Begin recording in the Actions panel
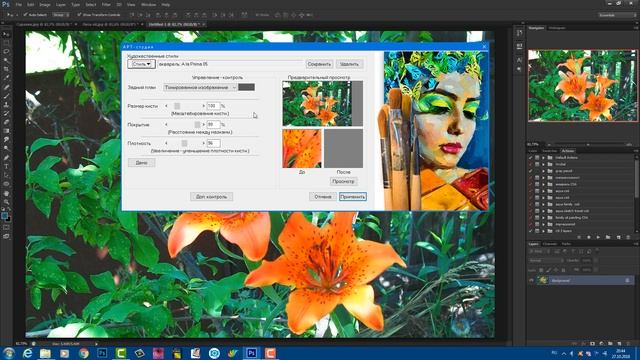Viewport: 640px width, 360px height. 588,237
